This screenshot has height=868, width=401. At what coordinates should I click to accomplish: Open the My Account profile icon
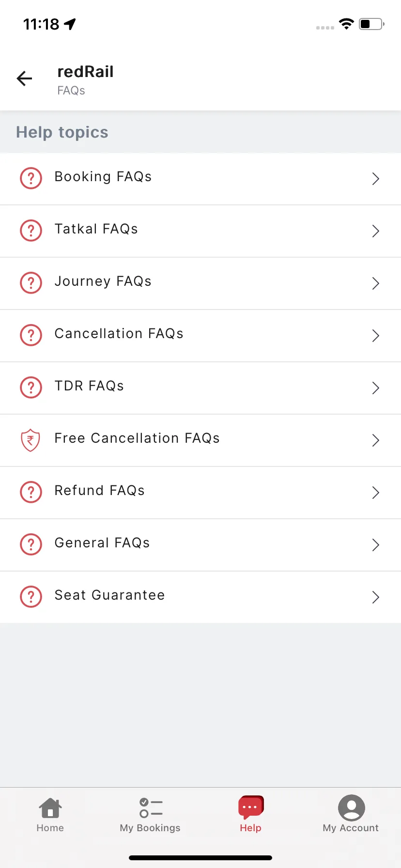click(x=351, y=807)
